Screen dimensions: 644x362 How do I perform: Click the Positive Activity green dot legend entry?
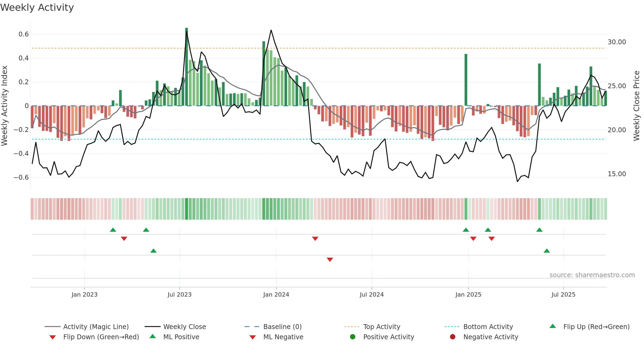click(x=382, y=337)
